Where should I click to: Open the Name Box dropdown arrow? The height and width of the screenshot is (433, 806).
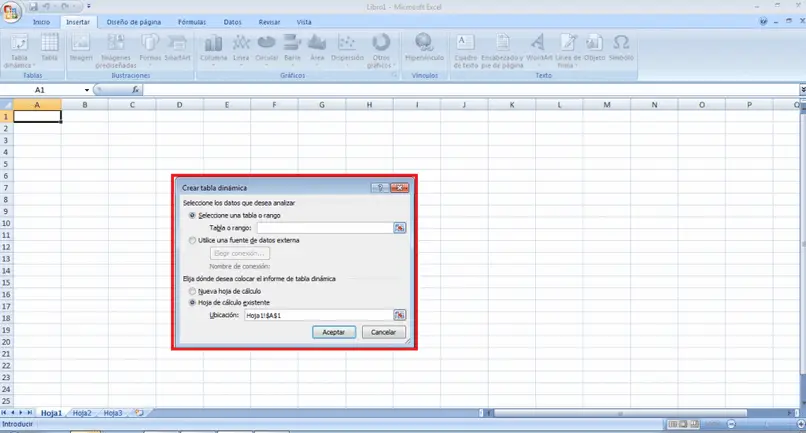point(86,90)
